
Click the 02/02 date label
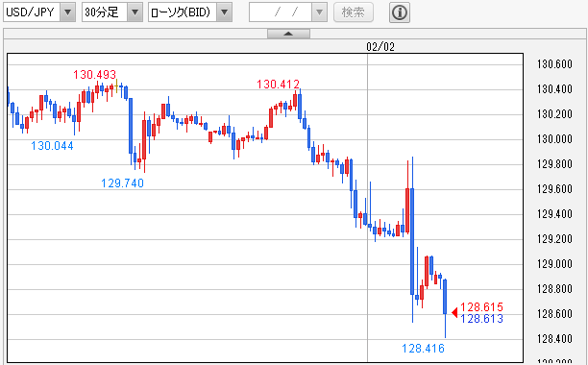380,47
